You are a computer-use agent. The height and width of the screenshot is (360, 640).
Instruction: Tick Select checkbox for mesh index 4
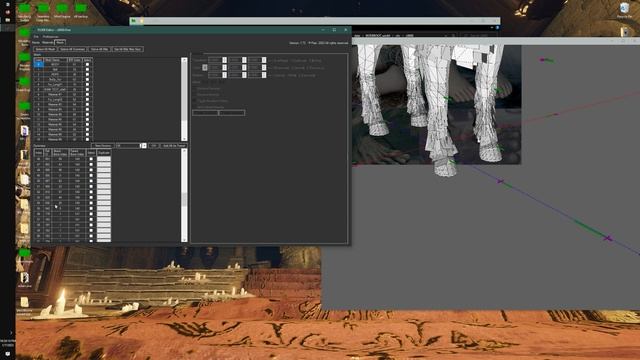[87, 84]
